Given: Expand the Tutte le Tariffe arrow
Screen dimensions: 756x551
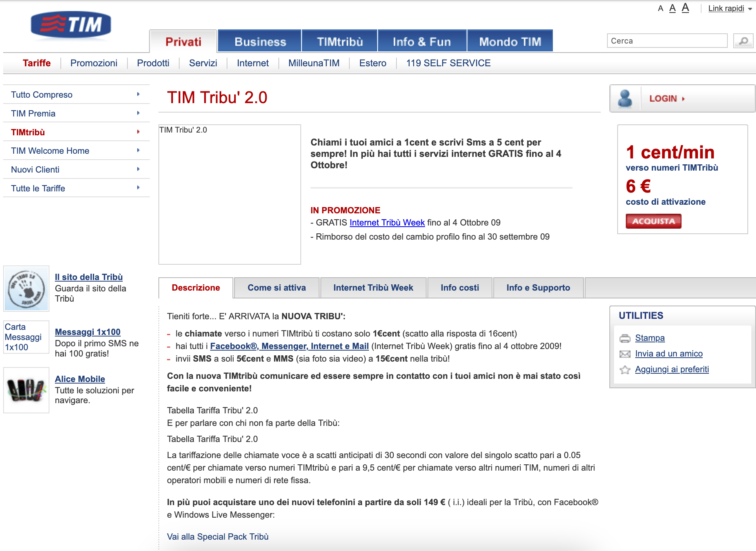Looking at the screenshot, I should [x=138, y=187].
